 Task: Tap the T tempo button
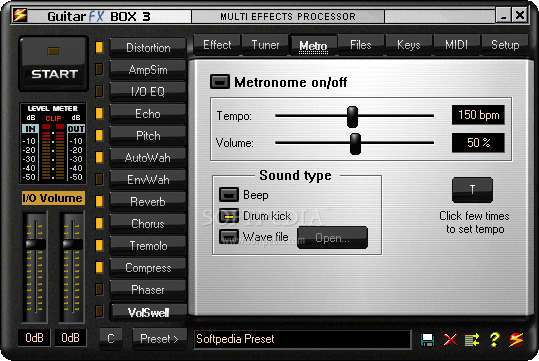tap(472, 189)
